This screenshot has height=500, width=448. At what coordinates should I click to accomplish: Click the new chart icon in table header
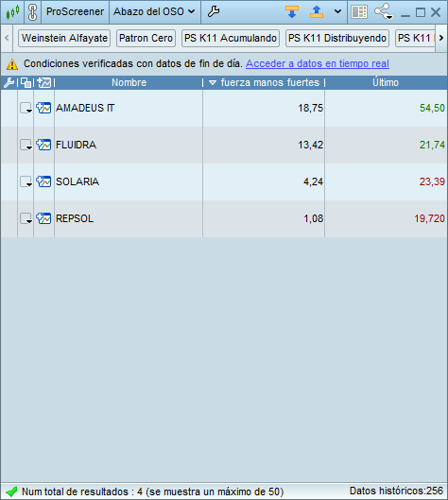point(44,82)
